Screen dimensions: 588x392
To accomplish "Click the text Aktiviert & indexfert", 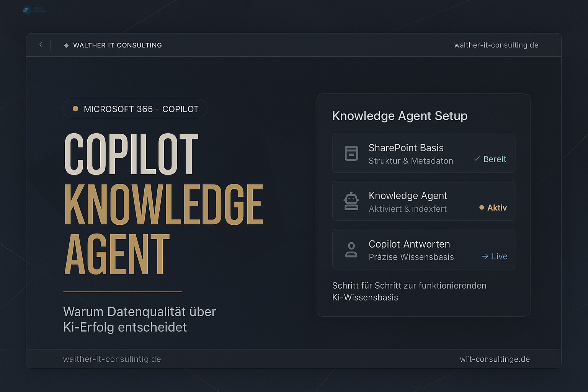I will tap(408, 209).
